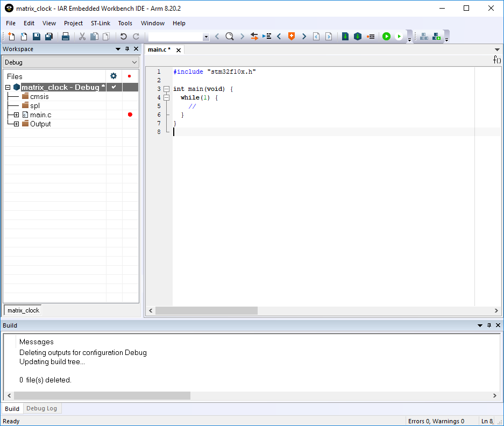Start Download and Debug with green play

tap(386, 37)
